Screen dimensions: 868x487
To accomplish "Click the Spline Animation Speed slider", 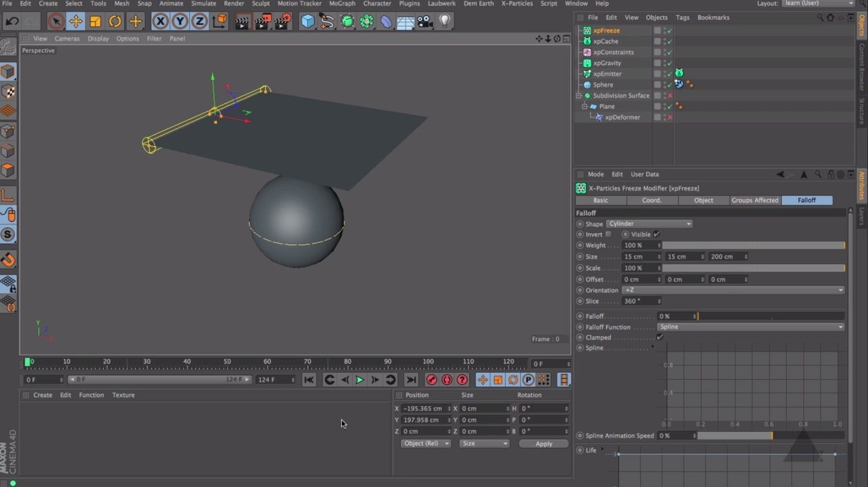I will 771,435.
